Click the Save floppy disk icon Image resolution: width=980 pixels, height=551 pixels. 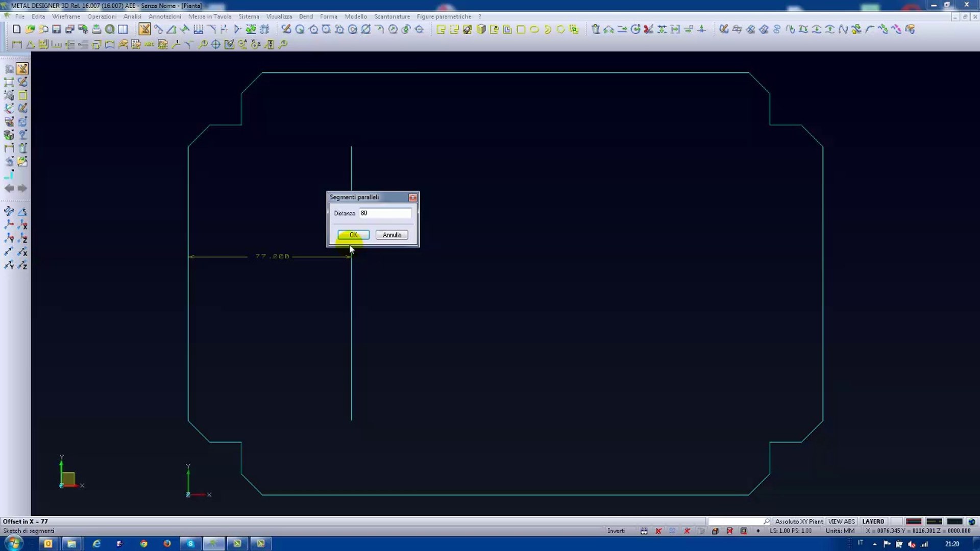pos(57,30)
